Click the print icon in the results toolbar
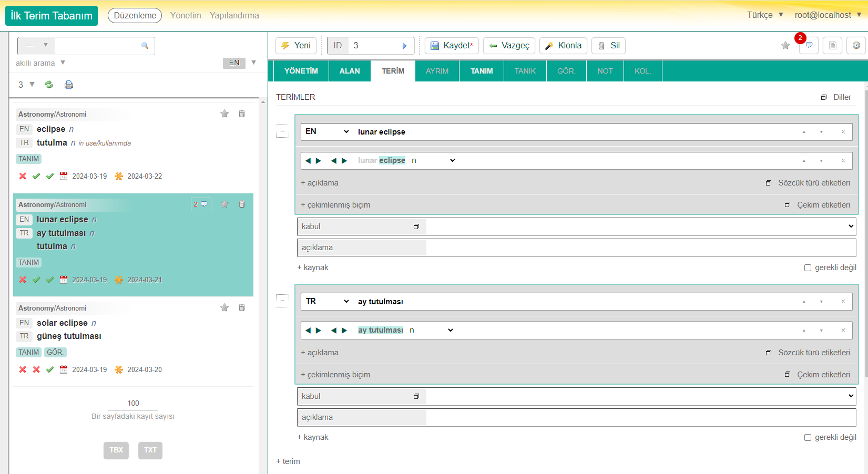Viewport: 868px width, 474px height. coord(69,85)
